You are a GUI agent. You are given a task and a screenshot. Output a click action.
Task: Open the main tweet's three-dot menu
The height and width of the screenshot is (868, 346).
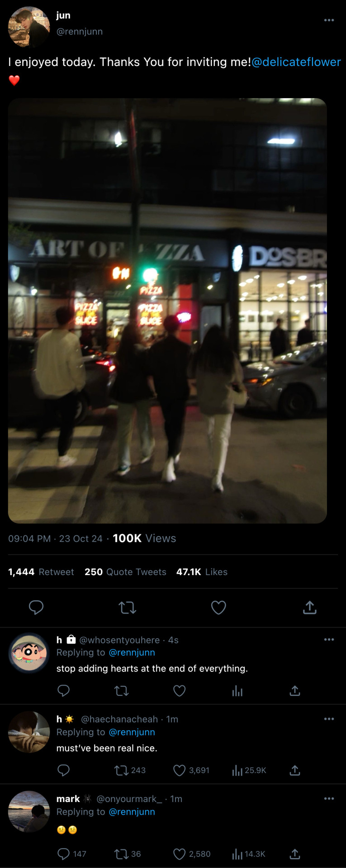click(329, 20)
